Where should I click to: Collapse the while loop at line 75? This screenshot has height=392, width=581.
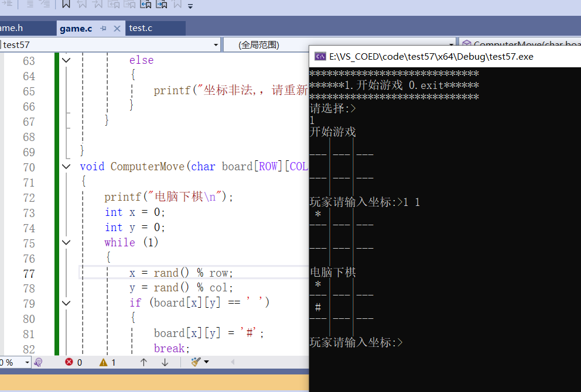66,242
